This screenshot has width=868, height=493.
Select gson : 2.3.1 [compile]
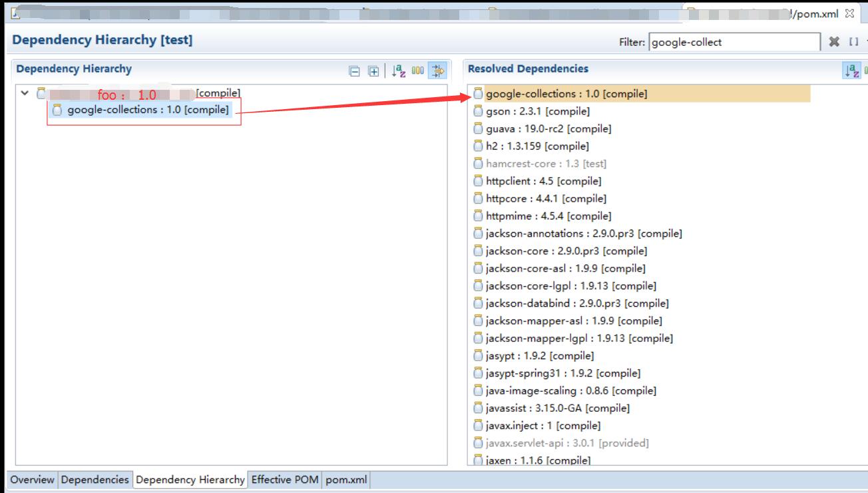click(x=538, y=111)
